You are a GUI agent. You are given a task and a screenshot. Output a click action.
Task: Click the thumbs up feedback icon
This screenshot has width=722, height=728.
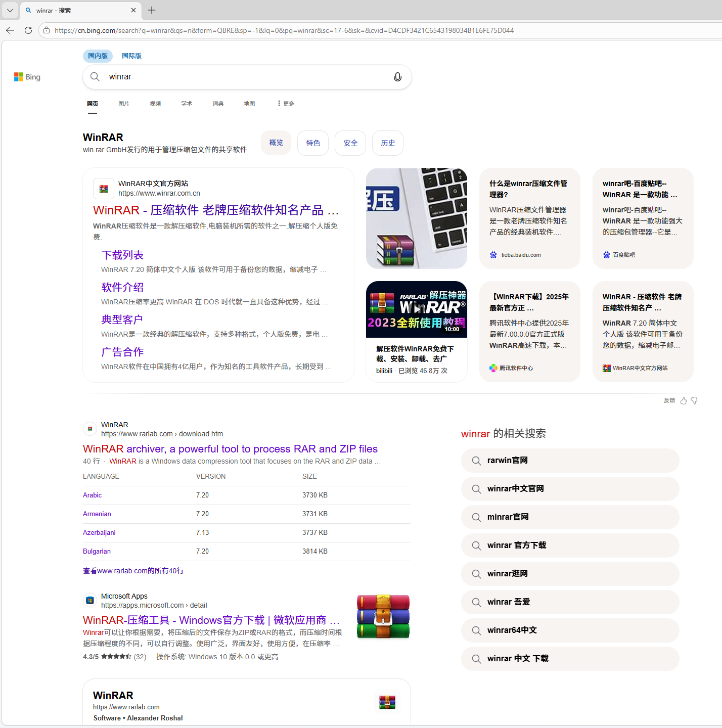(684, 400)
